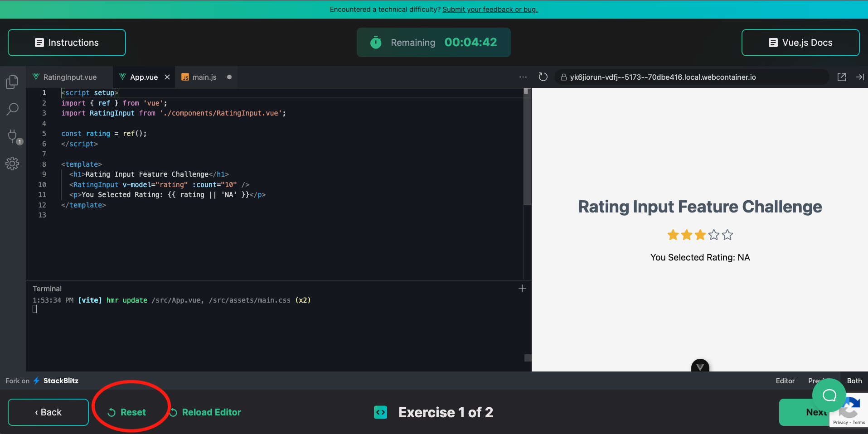868x434 pixels.
Task: Click Reload Editor
Action: tap(205, 412)
